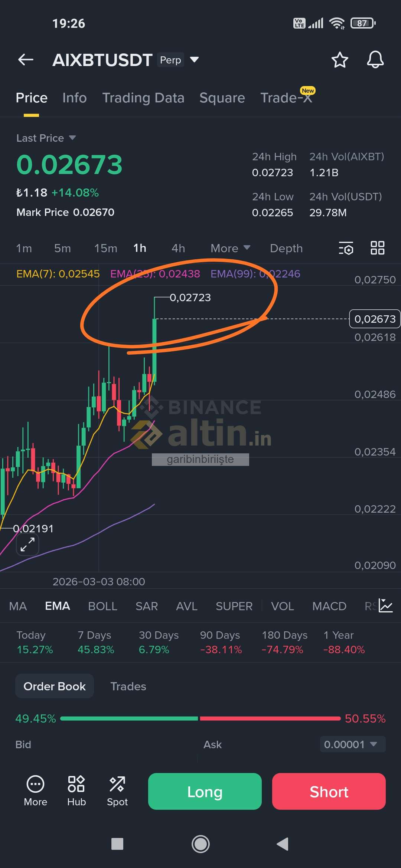
Task: Expand chart to fullscreen with arrows icon
Action: pos(27,545)
